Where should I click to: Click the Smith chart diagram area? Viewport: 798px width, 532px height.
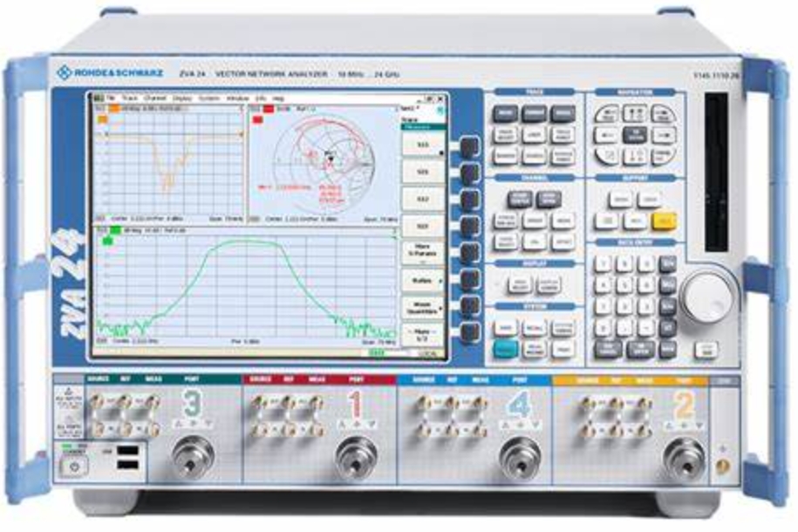[323, 164]
